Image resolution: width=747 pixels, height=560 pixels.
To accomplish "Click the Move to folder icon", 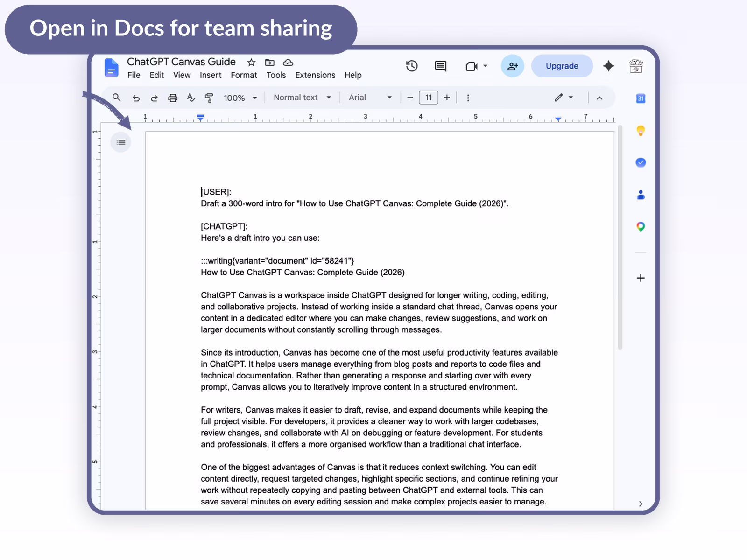I will (x=270, y=62).
